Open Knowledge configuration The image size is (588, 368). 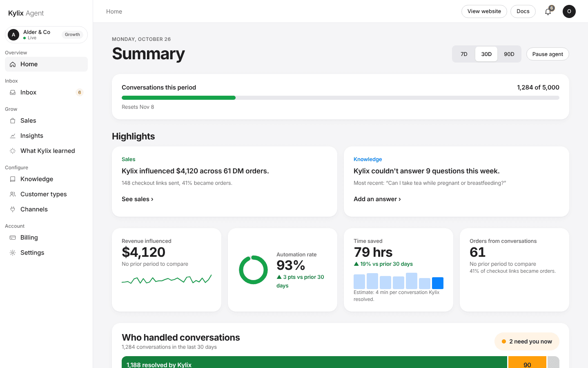[x=46, y=179]
